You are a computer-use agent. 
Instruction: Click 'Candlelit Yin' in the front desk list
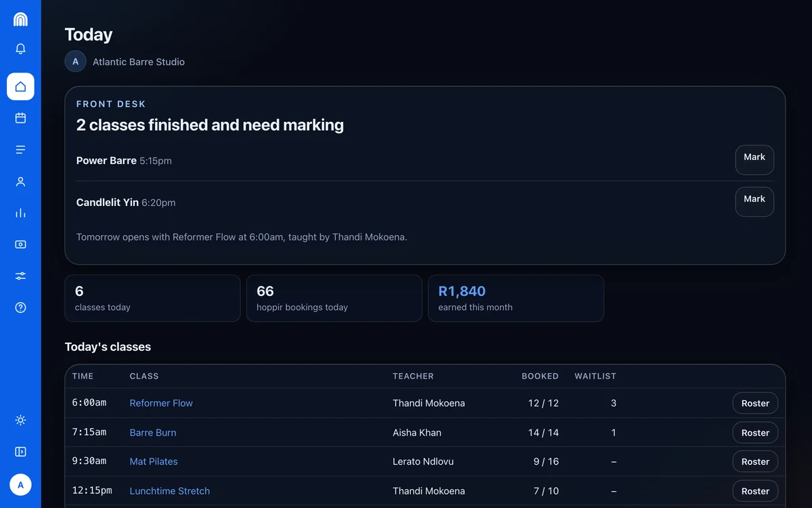(x=108, y=203)
